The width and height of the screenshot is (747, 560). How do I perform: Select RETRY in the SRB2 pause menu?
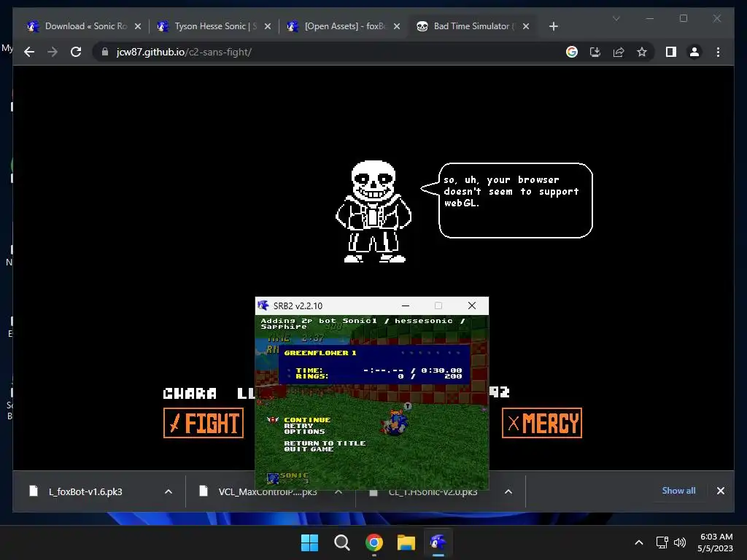298,426
